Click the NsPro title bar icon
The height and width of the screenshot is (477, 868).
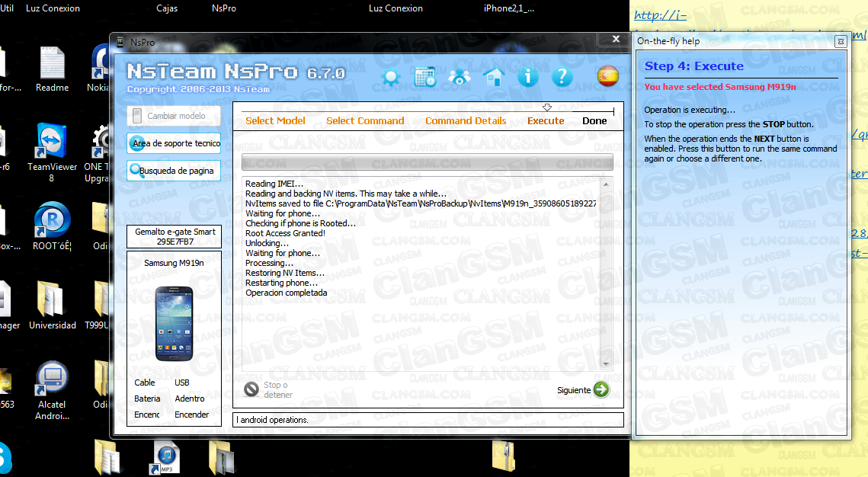tap(120, 42)
